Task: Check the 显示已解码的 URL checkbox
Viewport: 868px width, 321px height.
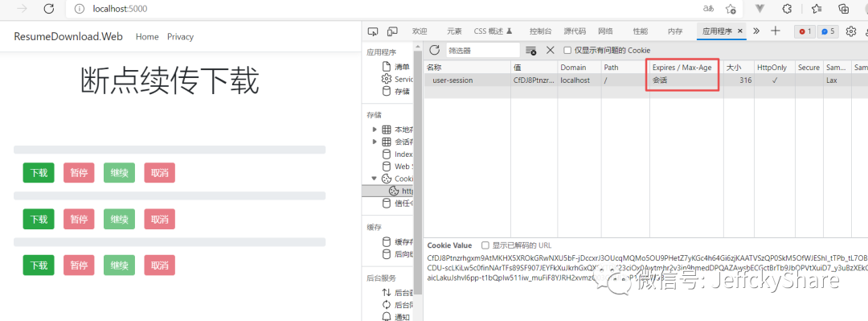Action: [485, 245]
